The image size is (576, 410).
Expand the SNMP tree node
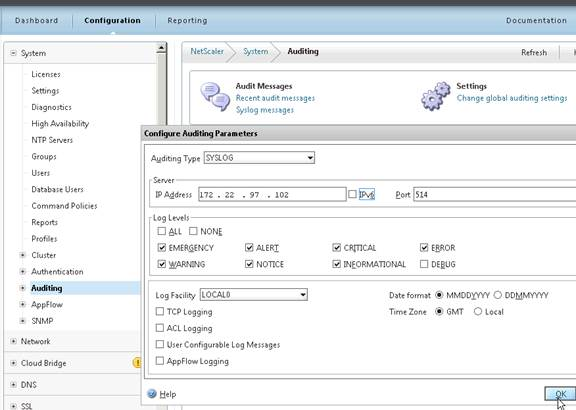(x=22, y=321)
